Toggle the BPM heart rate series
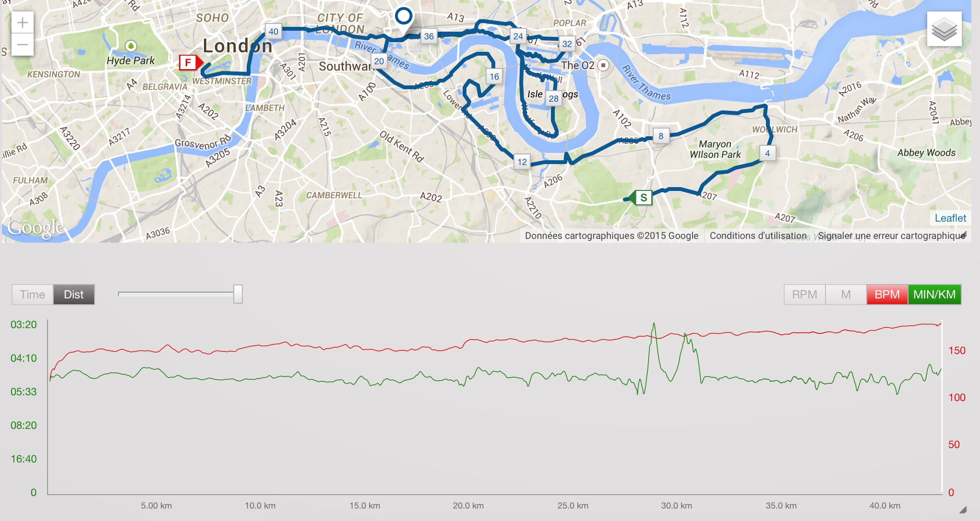980x521 pixels. pyautogui.click(x=887, y=295)
